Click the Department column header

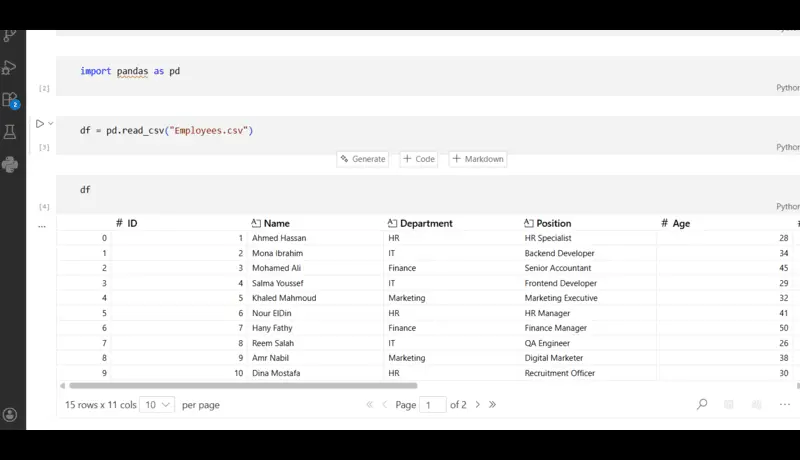pyautogui.click(x=420, y=223)
